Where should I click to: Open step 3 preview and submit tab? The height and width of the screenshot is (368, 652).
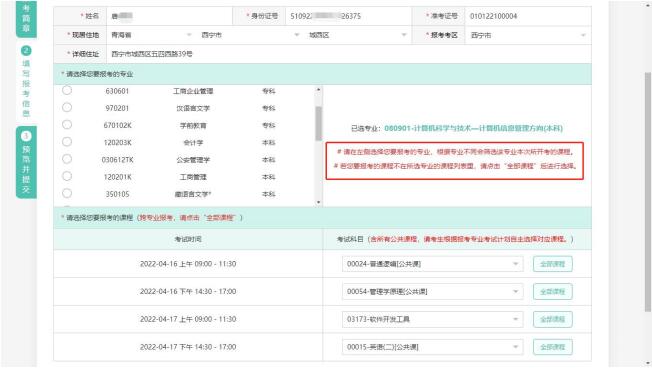click(26, 162)
